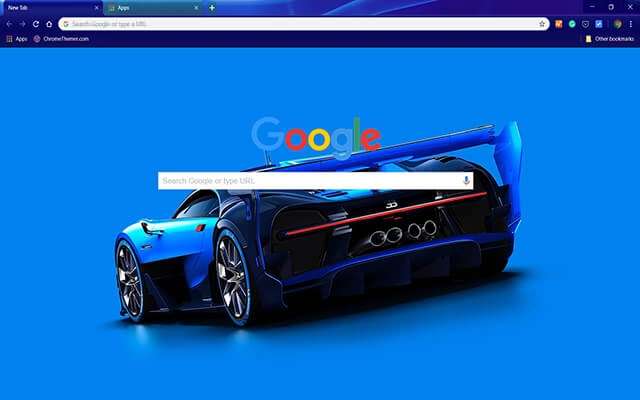Open the orange extension icon in toolbar

559,24
